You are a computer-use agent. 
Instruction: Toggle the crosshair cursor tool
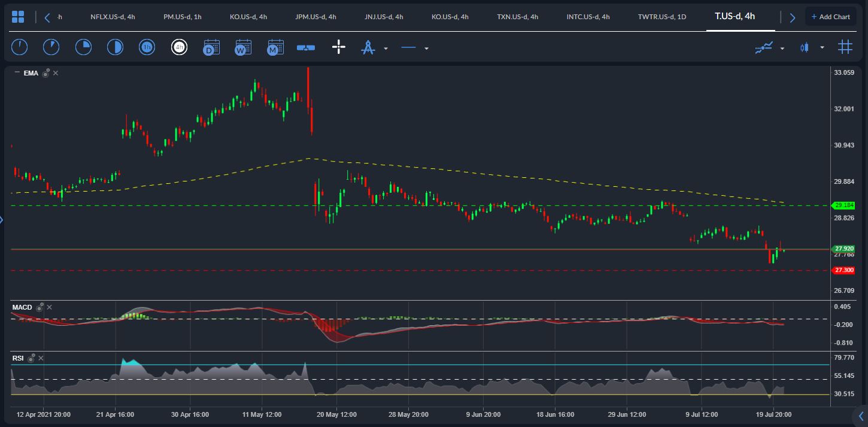pyautogui.click(x=339, y=47)
